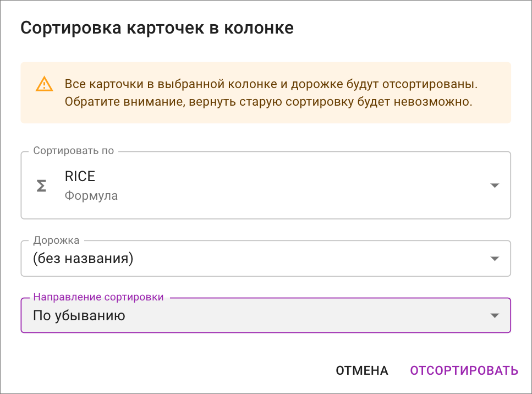The image size is (532, 394).
Task: Confirm with the ОТСОРТИРОВАТЬ button
Action: pos(464,370)
